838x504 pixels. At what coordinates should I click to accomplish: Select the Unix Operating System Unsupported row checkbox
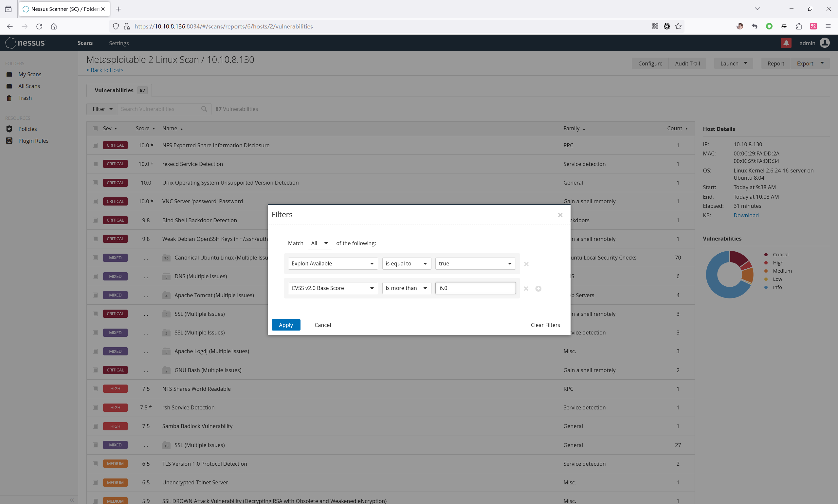pyautogui.click(x=95, y=183)
